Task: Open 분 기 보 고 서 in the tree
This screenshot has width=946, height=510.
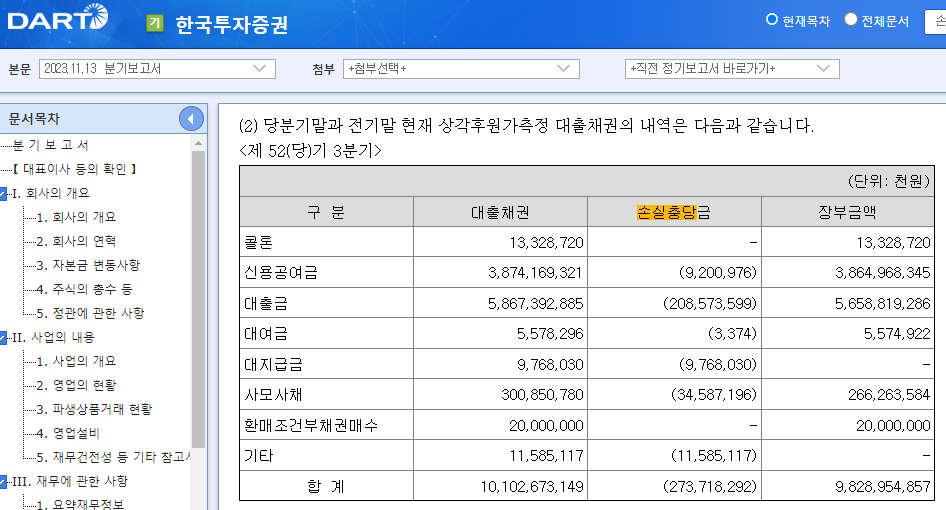Action: point(51,145)
